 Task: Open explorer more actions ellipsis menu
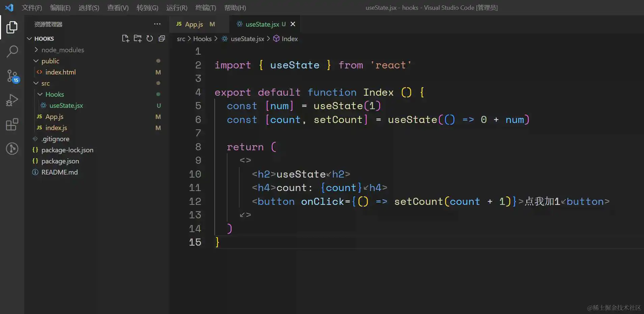[x=157, y=24]
